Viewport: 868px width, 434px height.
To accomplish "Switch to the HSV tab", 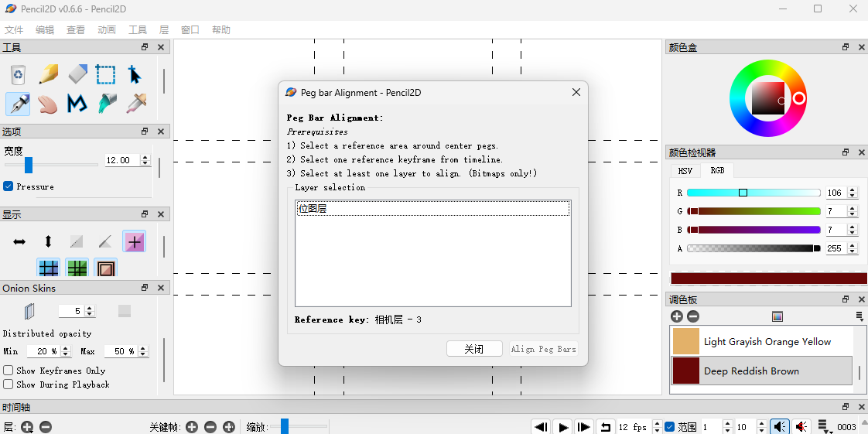I will 685,170.
